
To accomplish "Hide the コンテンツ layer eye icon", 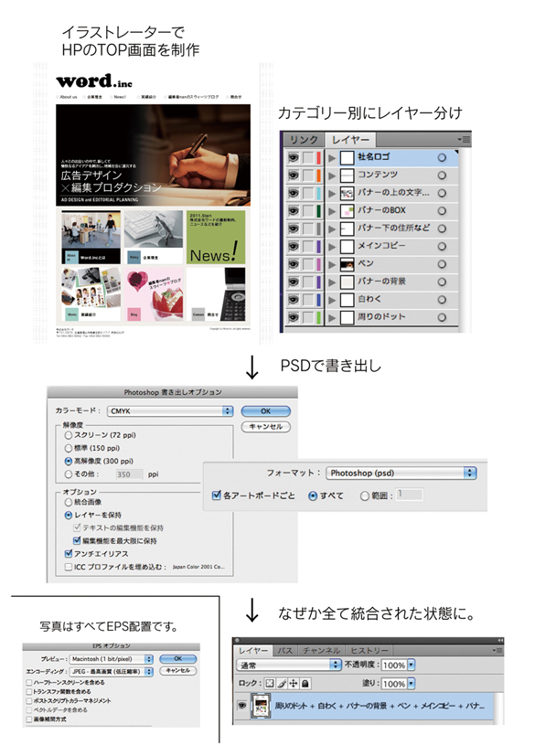I will pyautogui.click(x=294, y=176).
